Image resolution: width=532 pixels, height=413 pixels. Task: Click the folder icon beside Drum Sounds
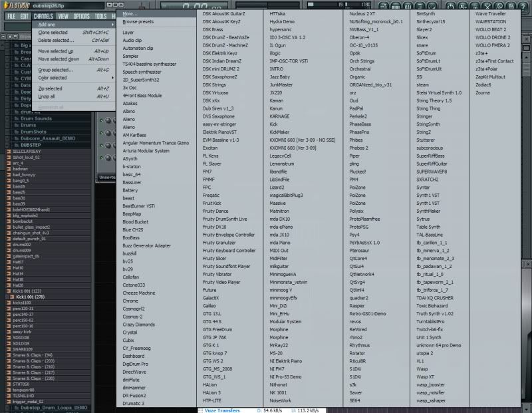[x=16, y=118]
